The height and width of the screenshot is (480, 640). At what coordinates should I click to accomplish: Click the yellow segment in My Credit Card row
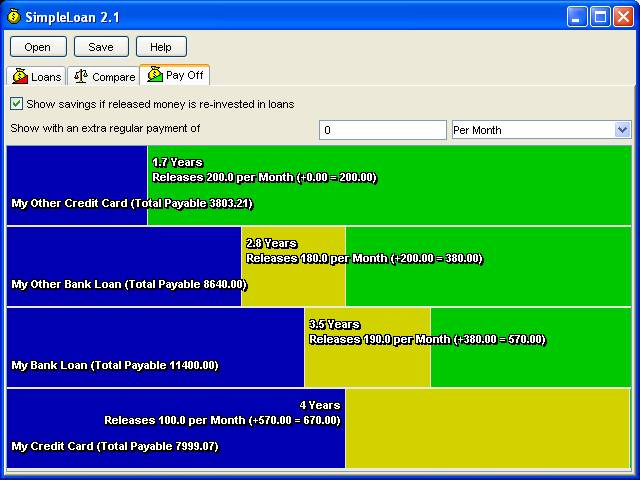[487, 428]
